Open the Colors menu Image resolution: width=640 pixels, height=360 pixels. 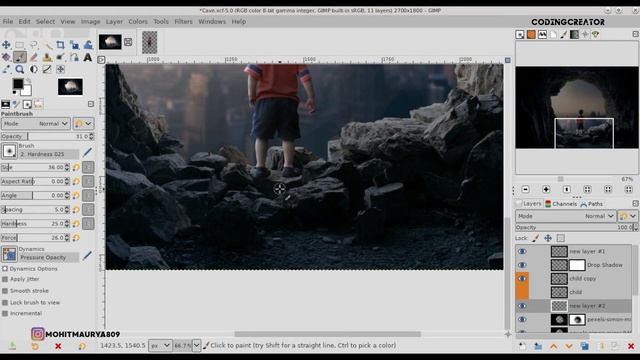[138, 22]
